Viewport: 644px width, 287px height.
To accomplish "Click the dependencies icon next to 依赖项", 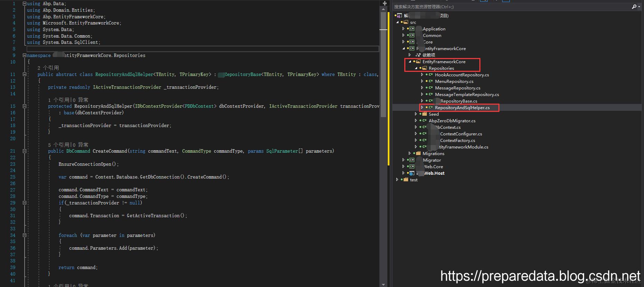I will coord(418,55).
